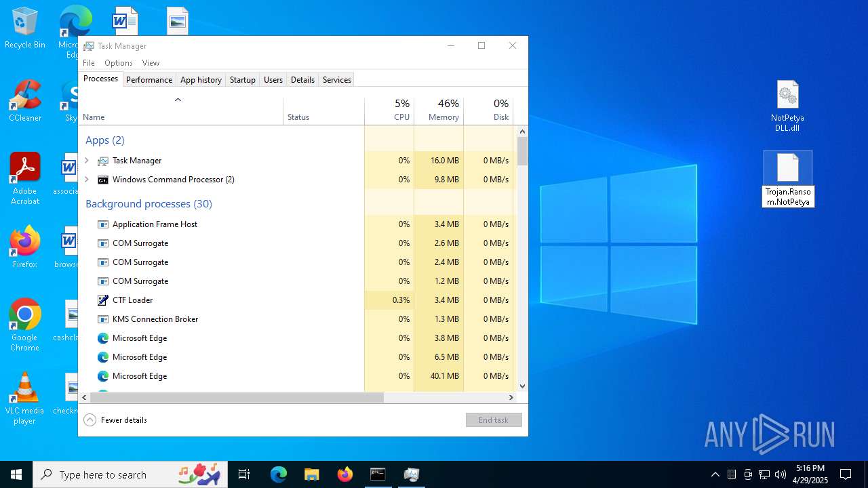Open the clock showing 5:16 PM
Image resolution: width=868 pixels, height=488 pixels.
coord(810,474)
